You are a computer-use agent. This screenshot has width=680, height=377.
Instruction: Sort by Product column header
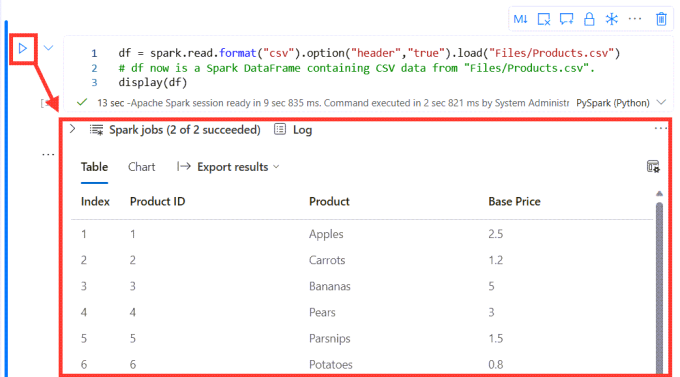click(329, 201)
